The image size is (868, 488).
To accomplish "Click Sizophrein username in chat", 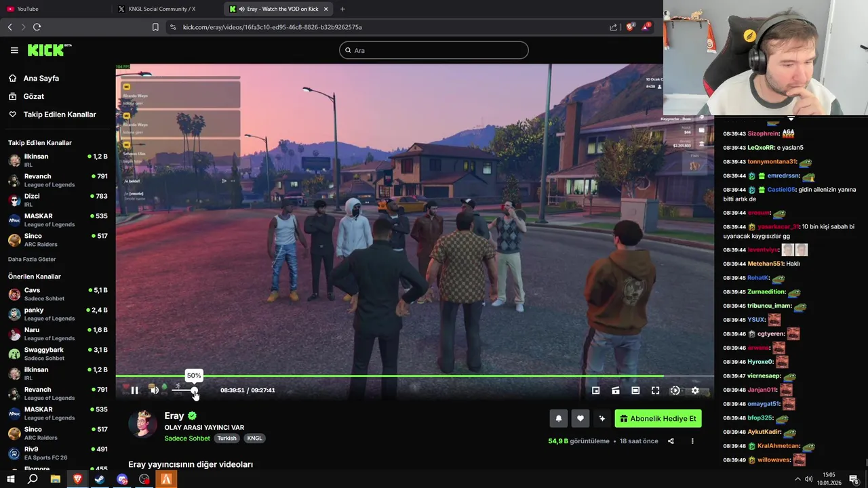I will click(x=763, y=134).
